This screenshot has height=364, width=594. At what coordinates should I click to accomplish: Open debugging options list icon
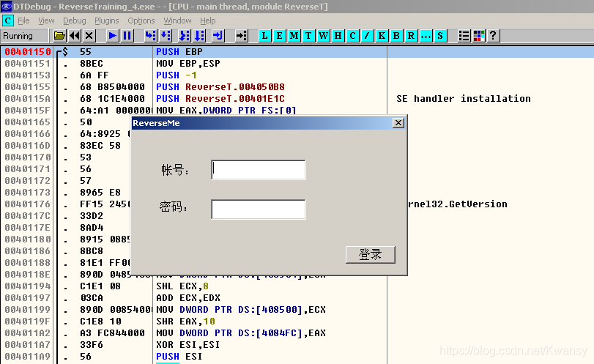464,36
